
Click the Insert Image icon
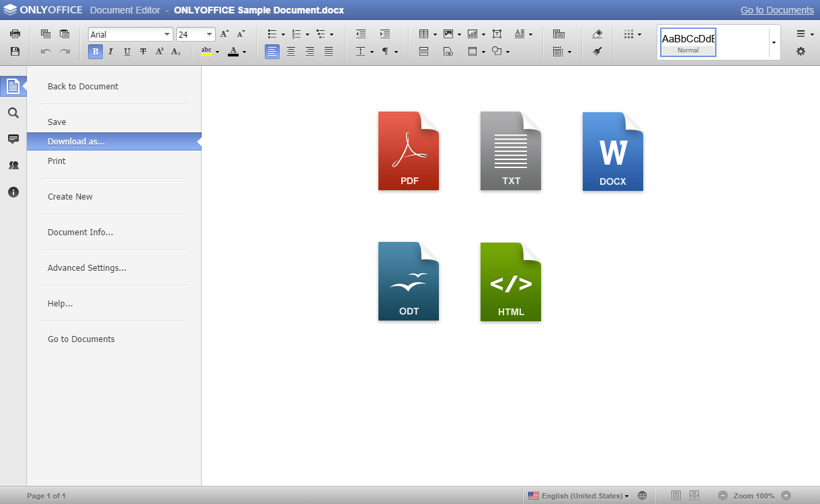[448, 34]
